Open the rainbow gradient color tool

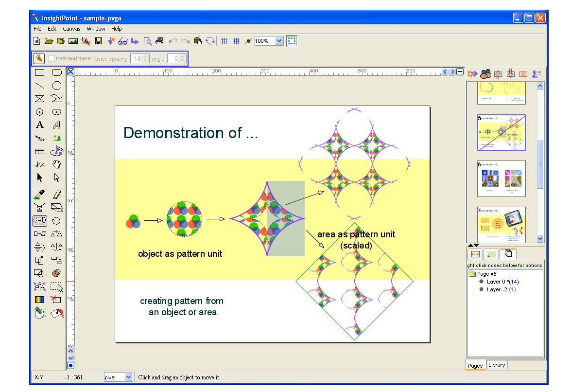pyautogui.click(x=40, y=300)
